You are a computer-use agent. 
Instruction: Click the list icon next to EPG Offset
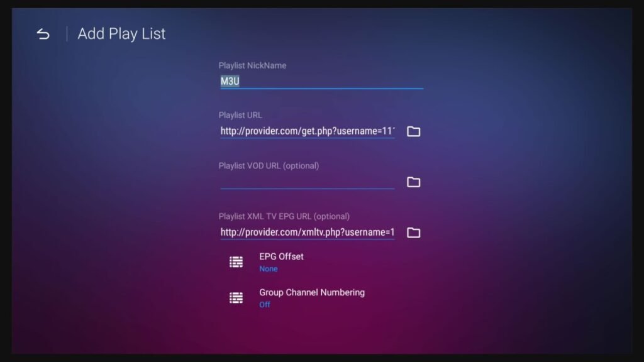pyautogui.click(x=236, y=262)
